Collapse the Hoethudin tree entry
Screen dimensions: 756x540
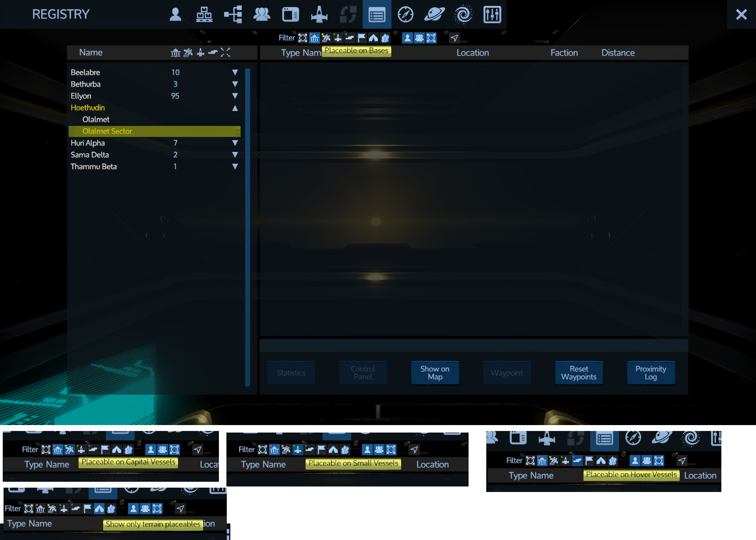click(235, 108)
